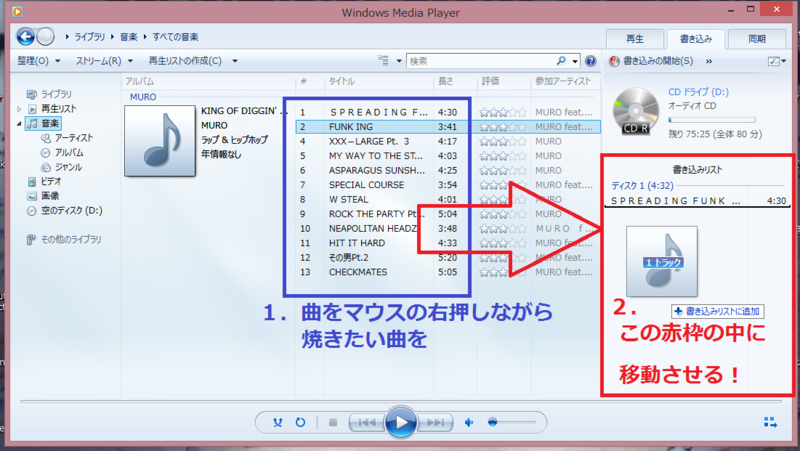Click the seek progress bar
800x451 pixels.
[x=401, y=402]
